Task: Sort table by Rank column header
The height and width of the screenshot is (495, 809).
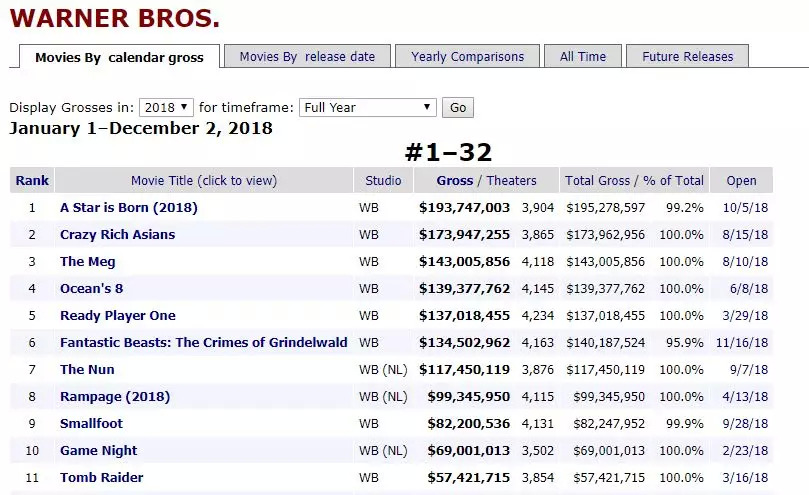Action: click(32, 181)
